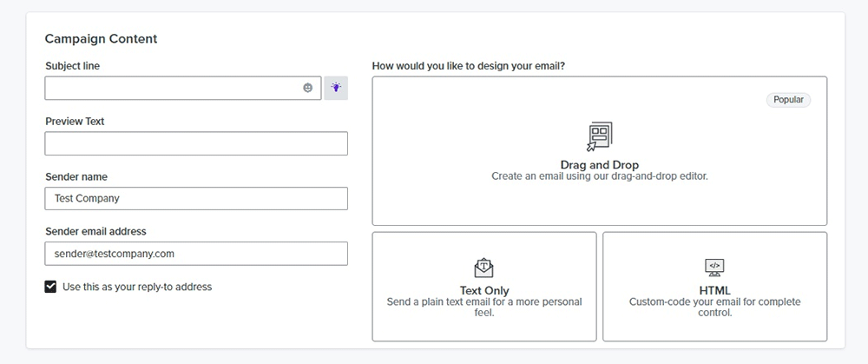868x364 pixels.
Task: Open the emoji picker in Subject line
Action: tap(307, 88)
